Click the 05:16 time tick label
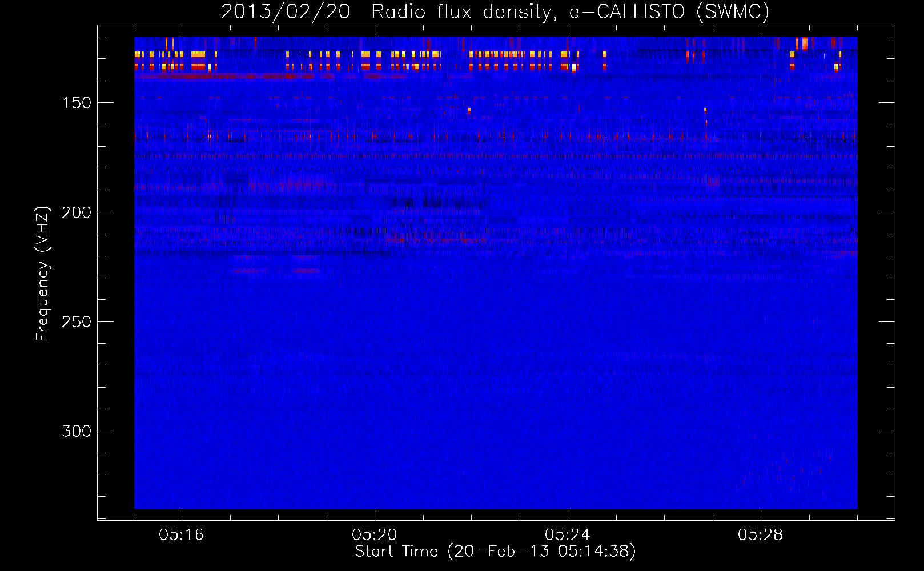This screenshot has width=924, height=571. point(182,535)
